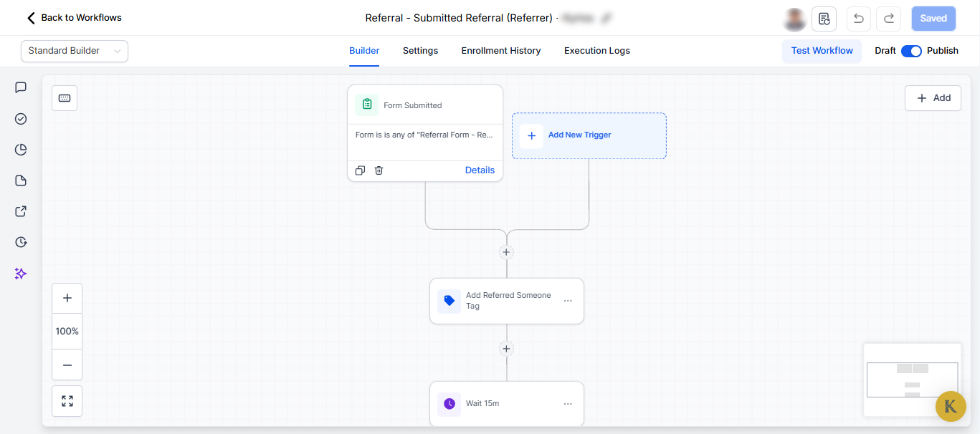Open the Enrollment History tab
The image size is (980, 434).
click(501, 51)
